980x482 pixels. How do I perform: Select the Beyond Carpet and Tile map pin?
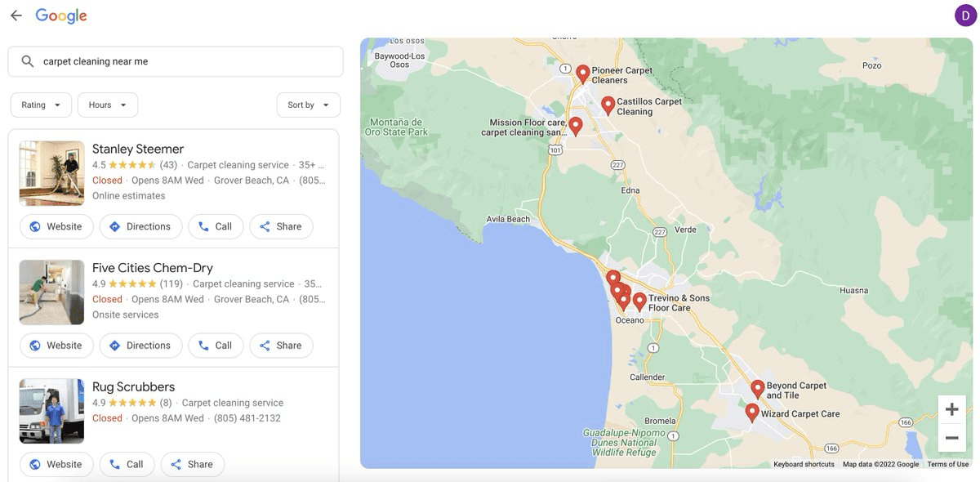758,389
